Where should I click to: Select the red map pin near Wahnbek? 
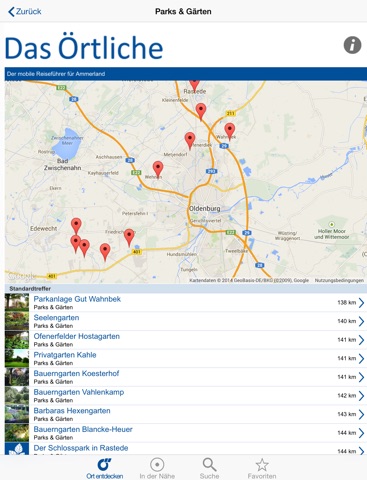coord(230,131)
